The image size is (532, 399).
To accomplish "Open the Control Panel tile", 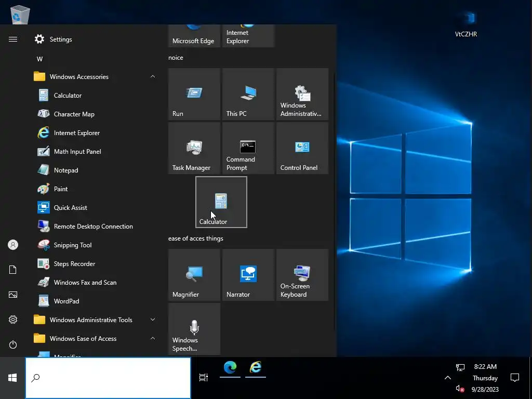I will 302,148.
